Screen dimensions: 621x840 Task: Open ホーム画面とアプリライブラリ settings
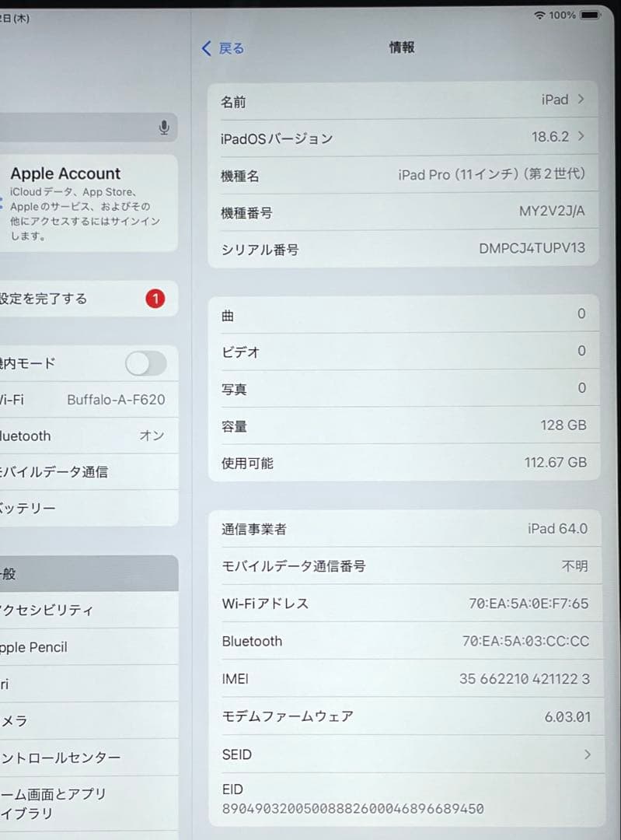pos(89,803)
